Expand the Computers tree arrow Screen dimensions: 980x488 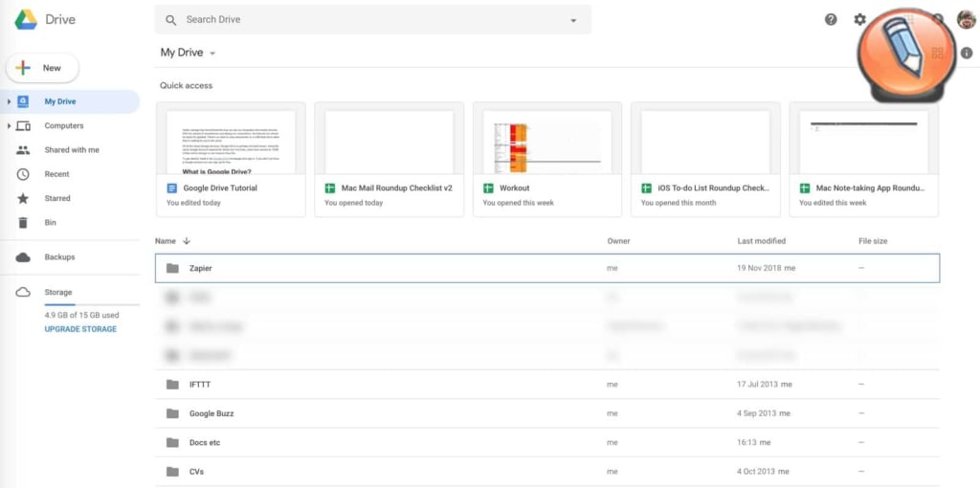[x=9, y=125]
